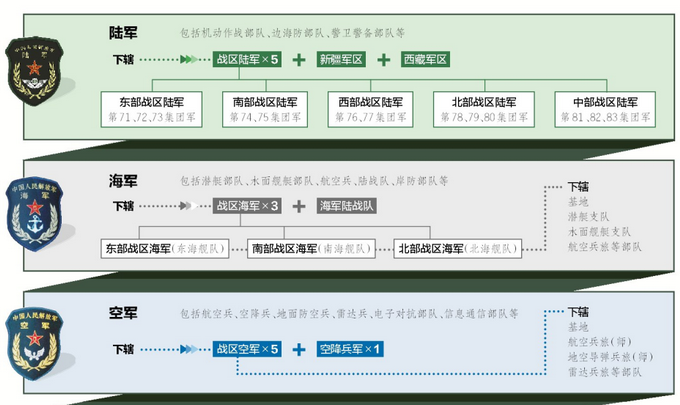
Task: Select the 海军陆战队 label
Action: click(x=347, y=205)
